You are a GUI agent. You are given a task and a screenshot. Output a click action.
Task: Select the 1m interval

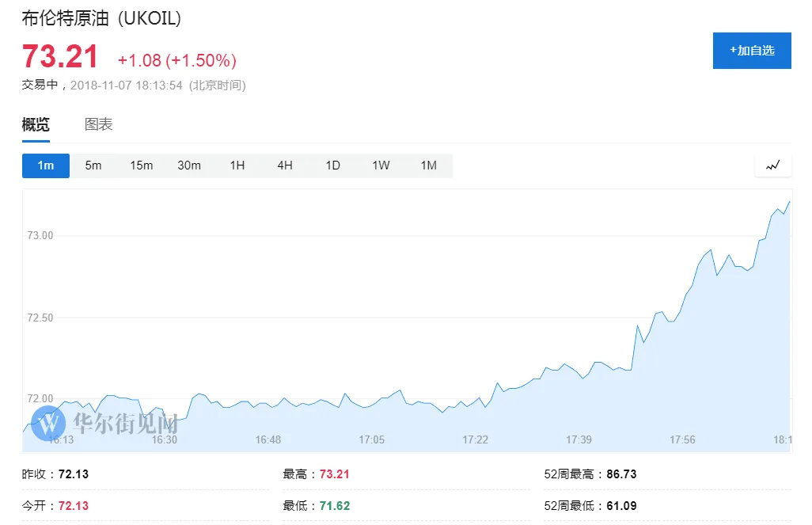(46, 165)
